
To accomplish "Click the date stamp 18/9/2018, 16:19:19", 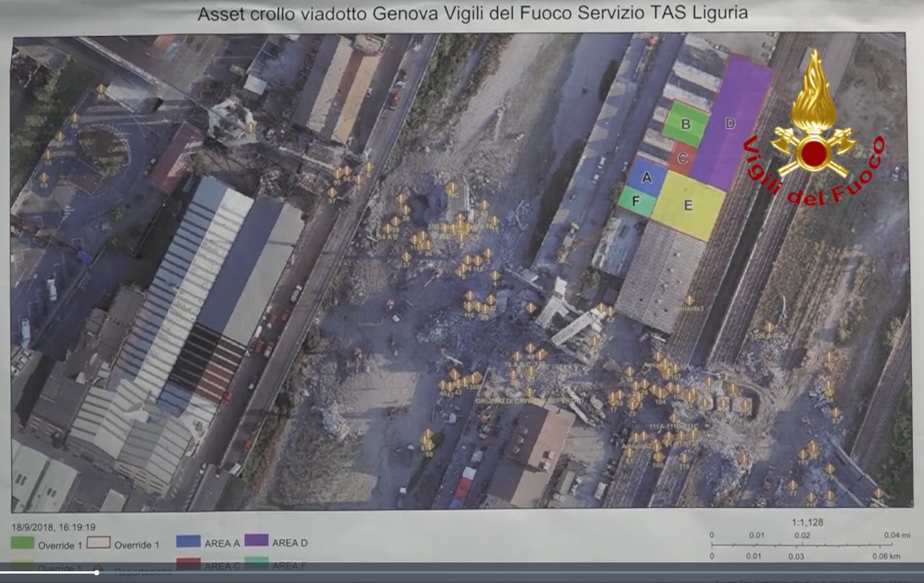I will pos(54,527).
